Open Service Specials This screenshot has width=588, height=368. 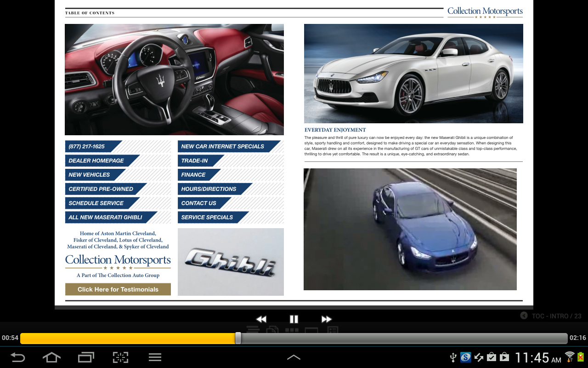[x=213, y=217]
